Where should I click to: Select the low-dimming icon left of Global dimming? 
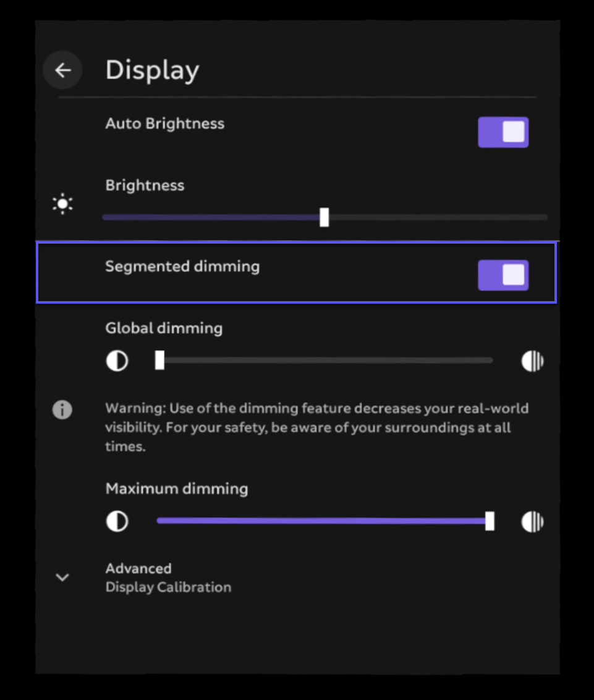[117, 361]
